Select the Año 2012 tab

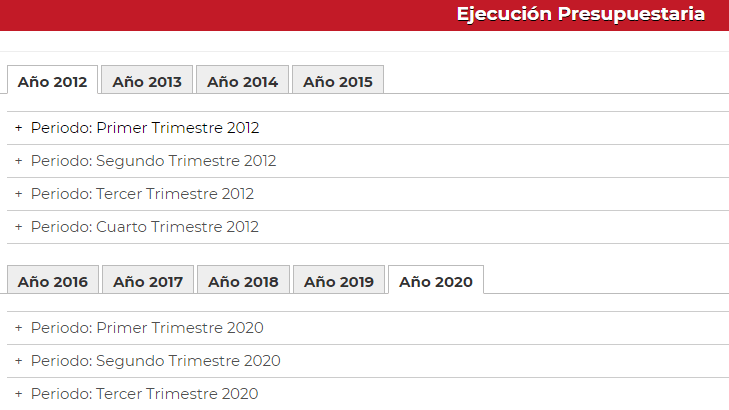(53, 80)
